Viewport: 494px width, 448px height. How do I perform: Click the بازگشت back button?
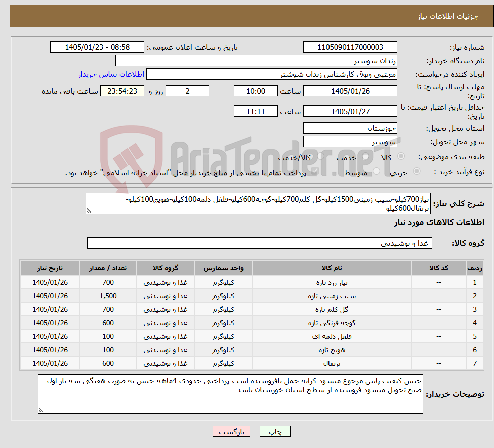click(231, 431)
